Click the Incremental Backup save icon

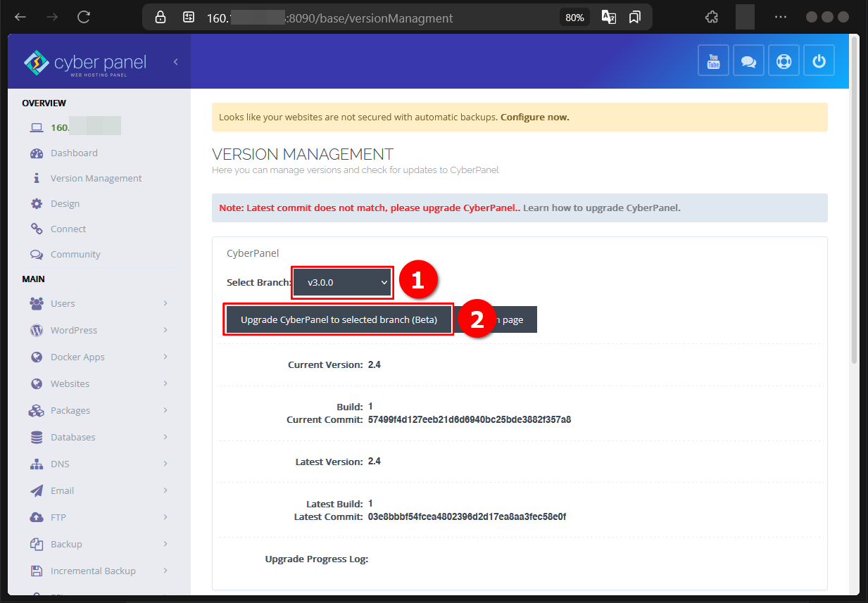tap(37, 571)
